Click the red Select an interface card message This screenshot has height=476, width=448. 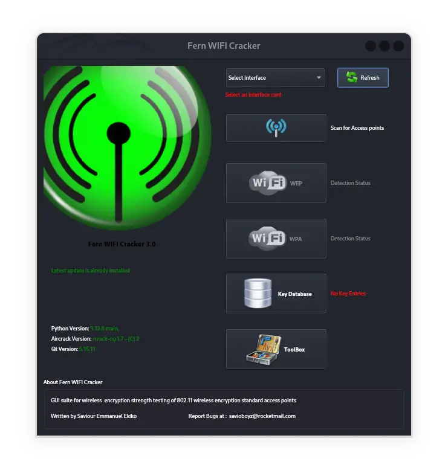(x=253, y=95)
